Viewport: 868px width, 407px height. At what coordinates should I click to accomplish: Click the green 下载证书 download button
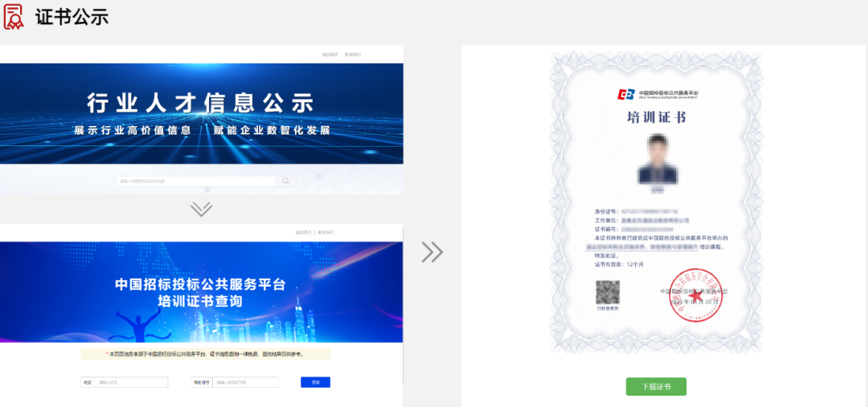pos(656,387)
